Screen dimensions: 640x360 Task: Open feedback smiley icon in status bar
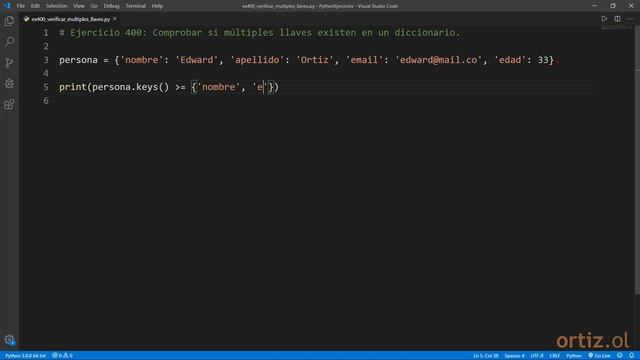point(620,356)
